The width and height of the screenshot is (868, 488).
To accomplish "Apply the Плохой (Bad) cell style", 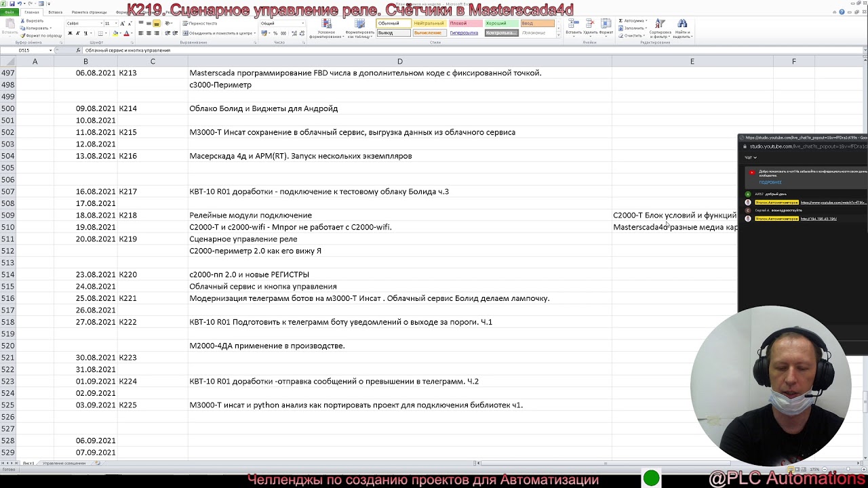I will coord(465,23).
